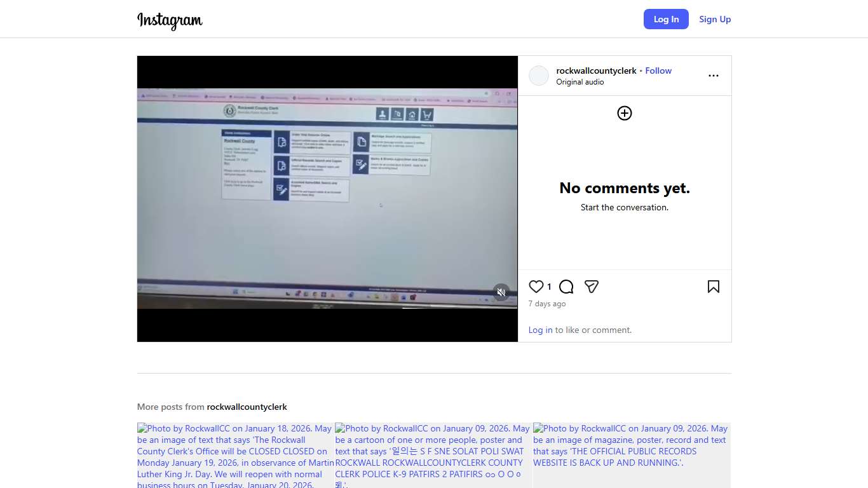The height and width of the screenshot is (488, 868).
Task: Open rockwallcountyclerk profile avatar
Action: click(539, 76)
